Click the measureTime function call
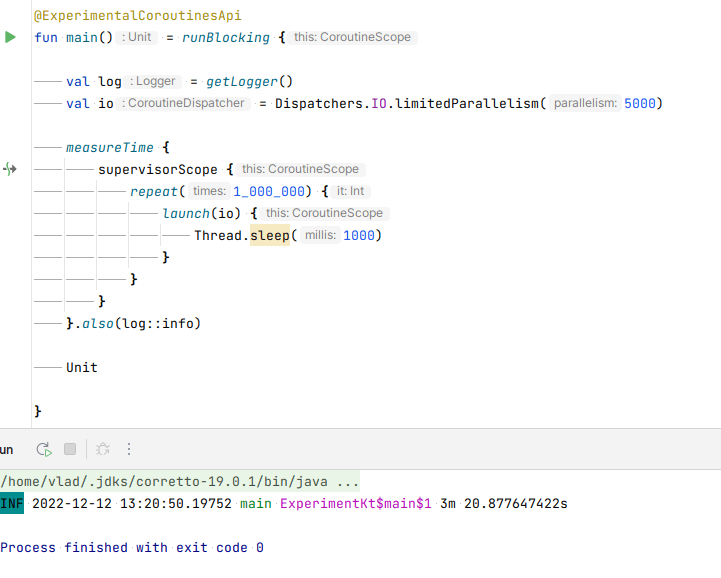 [x=110, y=147]
